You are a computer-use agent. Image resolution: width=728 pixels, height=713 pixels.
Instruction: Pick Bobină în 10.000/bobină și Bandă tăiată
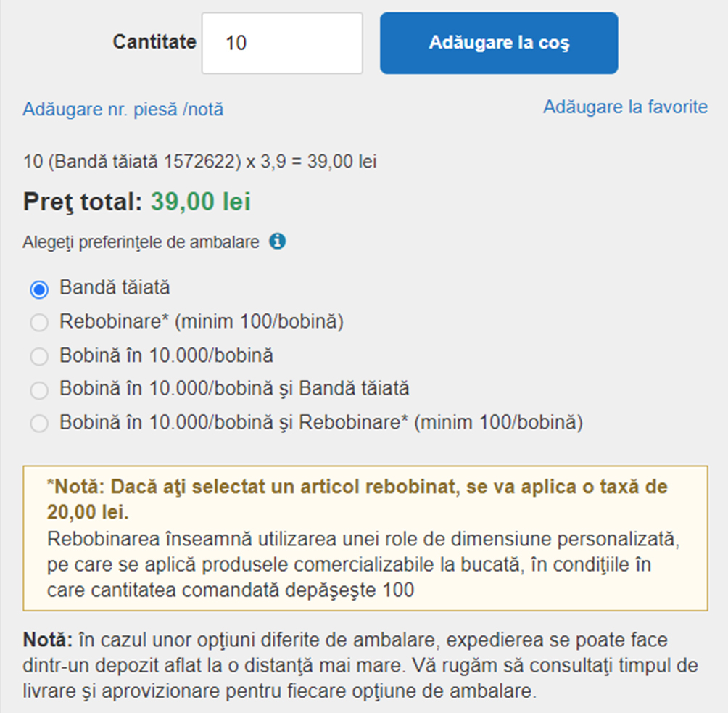39,390
